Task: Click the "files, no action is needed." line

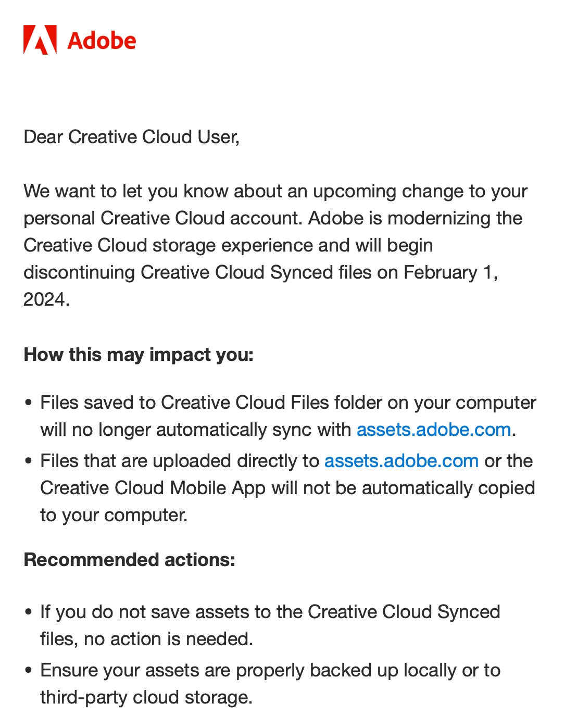Action: coord(147,639)
